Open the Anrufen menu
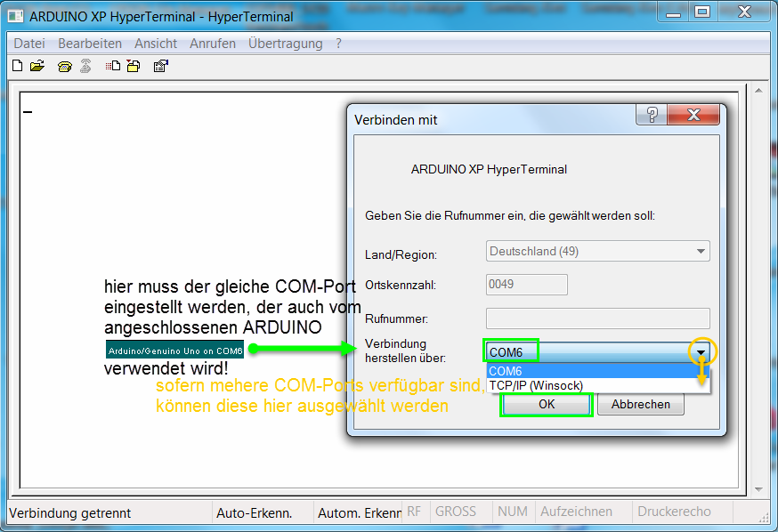778x532 pixels. pyautogui.click(x=213, y=43)
